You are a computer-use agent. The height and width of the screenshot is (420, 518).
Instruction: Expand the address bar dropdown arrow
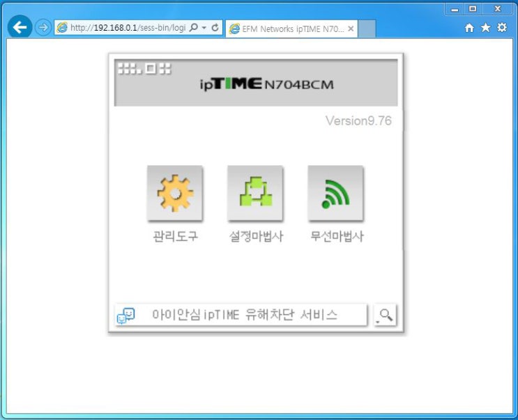204,28
